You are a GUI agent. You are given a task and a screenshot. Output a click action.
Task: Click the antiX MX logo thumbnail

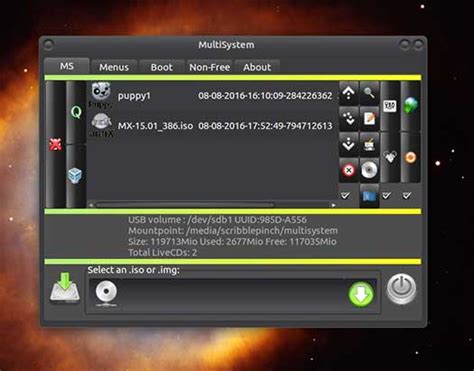[x=101, y=125]
